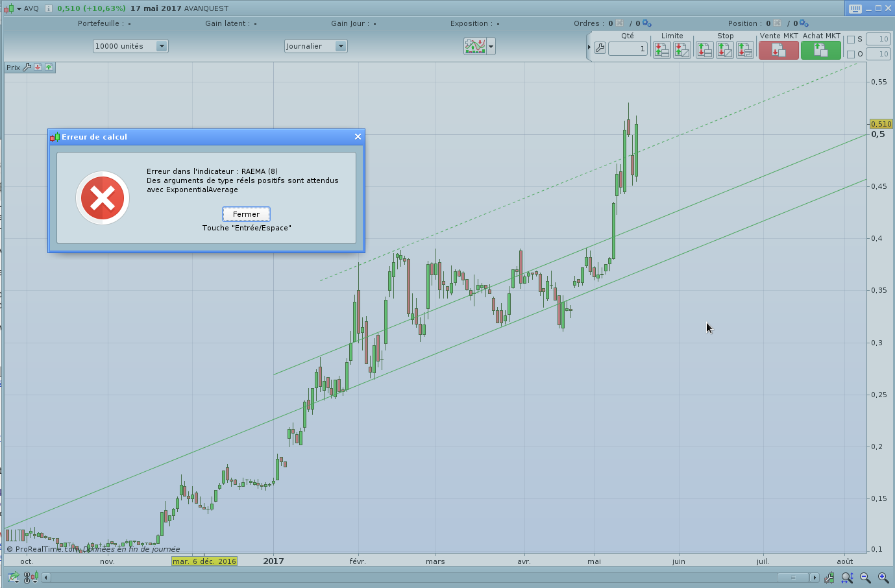Viewport: 895px width, 588px height.
Task: Click the first Limite order icon
Action: tap(662, 49)
